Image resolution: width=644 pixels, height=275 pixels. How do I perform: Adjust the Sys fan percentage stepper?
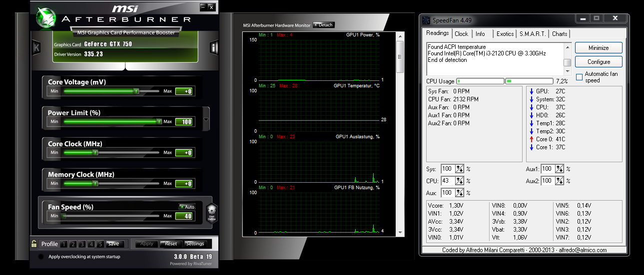[x=460, y=169]
